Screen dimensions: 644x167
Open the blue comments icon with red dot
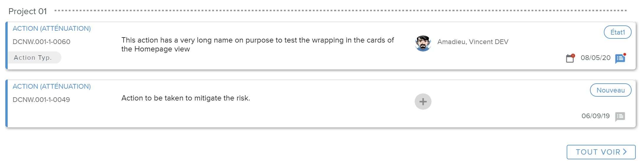[x=620, y=59]
